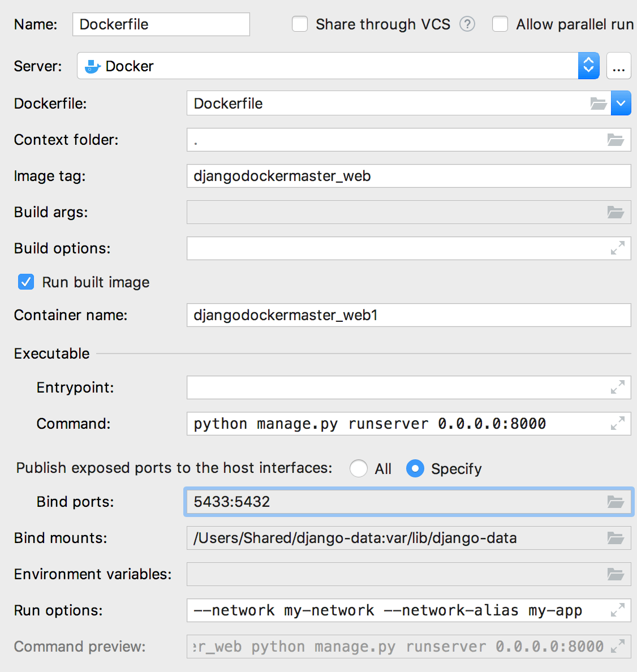Viewport: 637px width, 672px height.
Task: Click the Executable section heading
Action: 52,354
